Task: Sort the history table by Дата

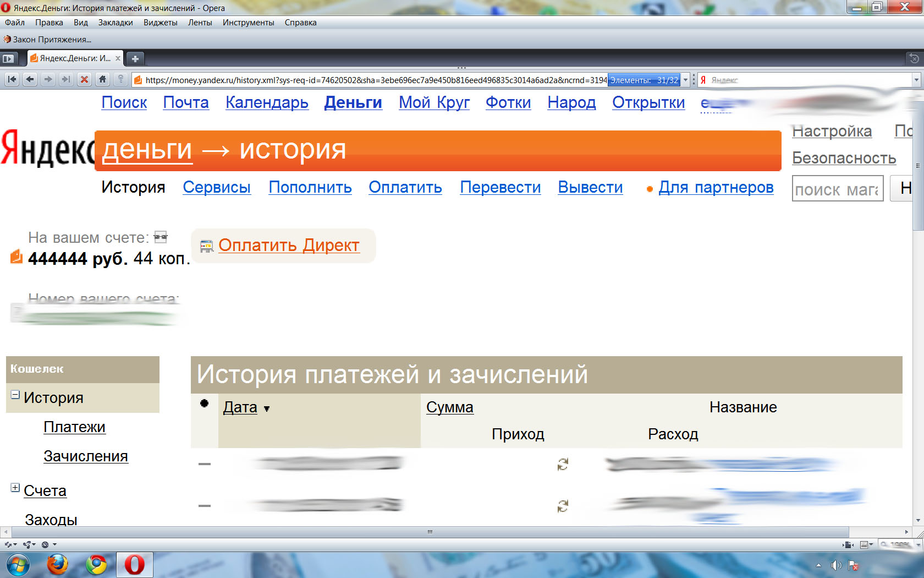Action: click(240, 407)
